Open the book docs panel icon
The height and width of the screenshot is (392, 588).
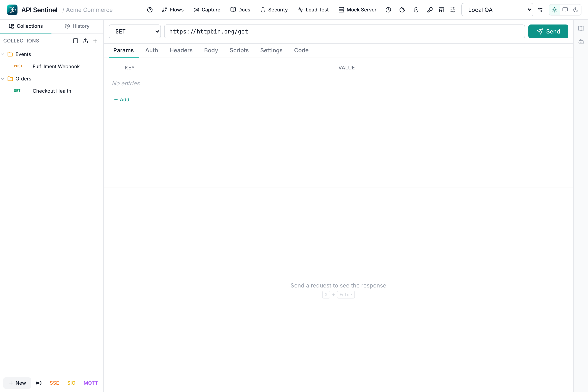pos(581,29)
